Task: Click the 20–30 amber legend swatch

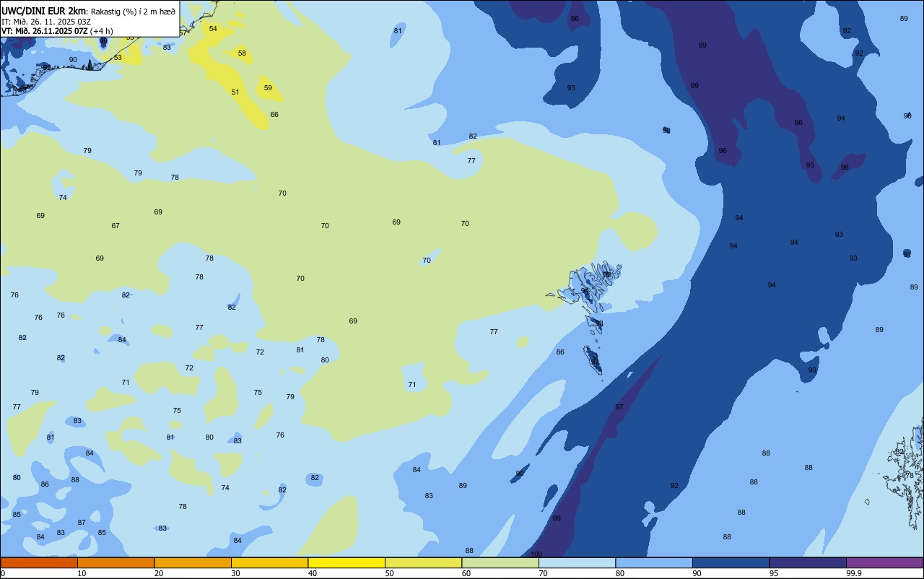Action: click(193, 562)
